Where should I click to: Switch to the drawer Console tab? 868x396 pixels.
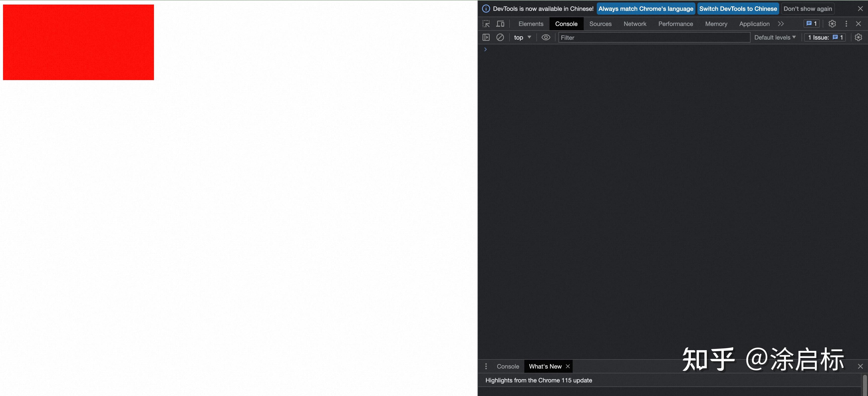[508, 366]
